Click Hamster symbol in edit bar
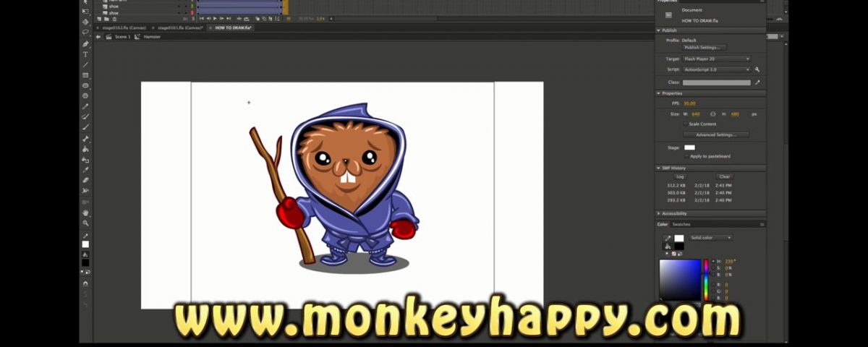 click(x=152, y=37)
